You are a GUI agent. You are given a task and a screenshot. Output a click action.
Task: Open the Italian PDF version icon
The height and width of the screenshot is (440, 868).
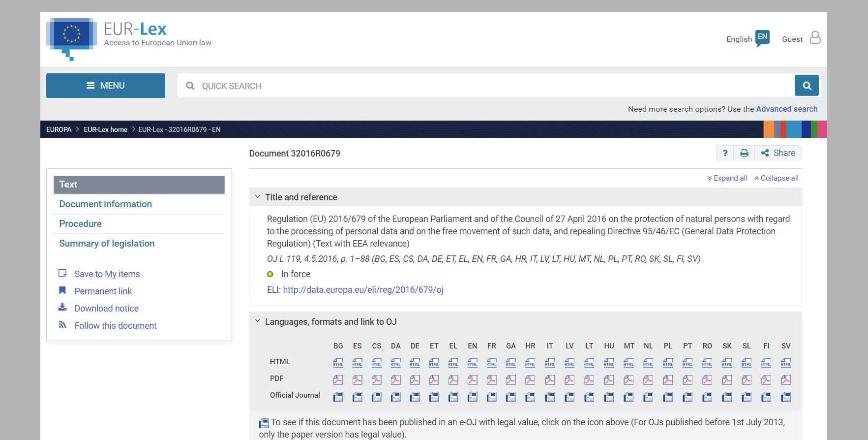[x=550, y=380]
